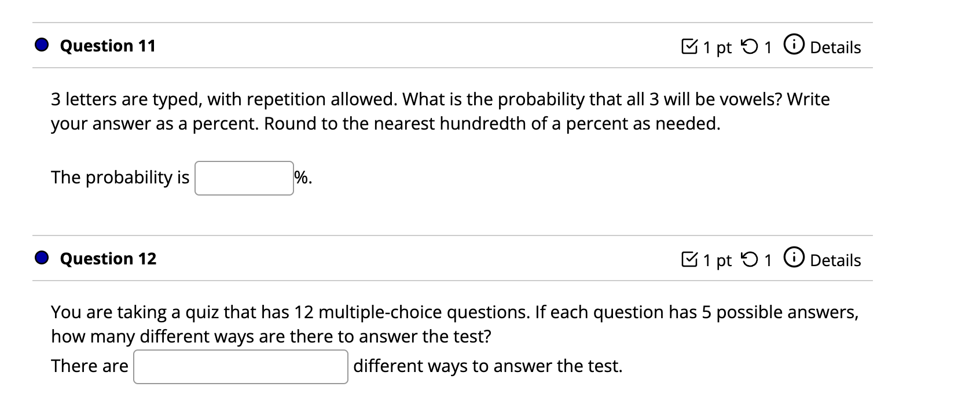Click the probability answer input field
This screenshot has width=980, height=405.
coord(244,178)
